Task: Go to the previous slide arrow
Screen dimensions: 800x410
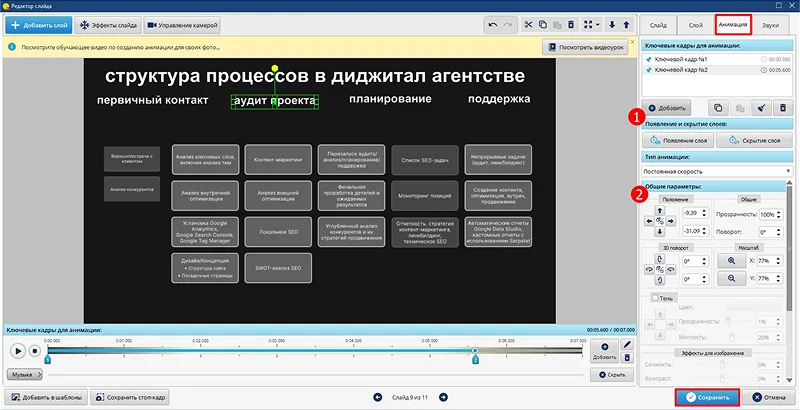Action: click(x=378, y=397)
